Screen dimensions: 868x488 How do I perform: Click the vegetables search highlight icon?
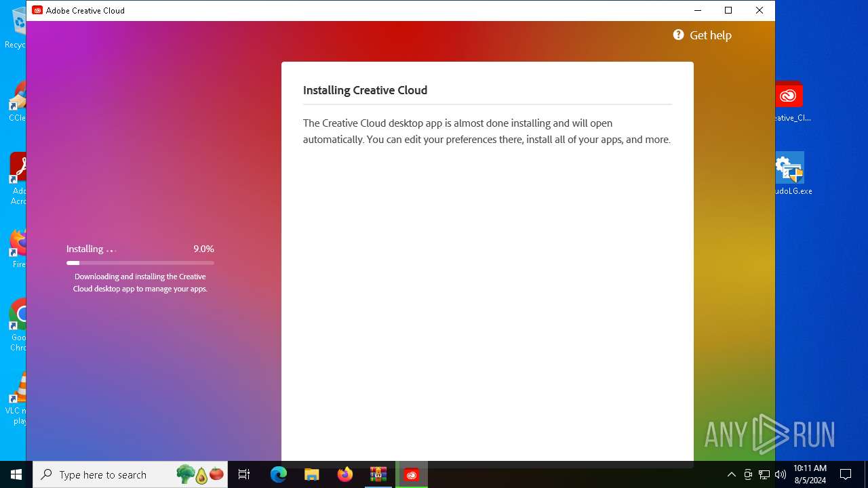[200, 474]
